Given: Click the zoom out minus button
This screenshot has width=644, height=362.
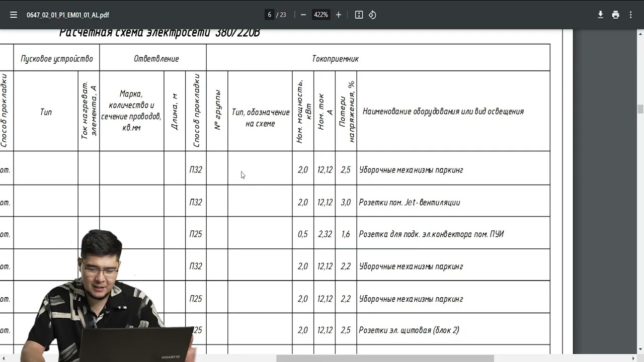Looking at the screenshot, I should point(303,15).
